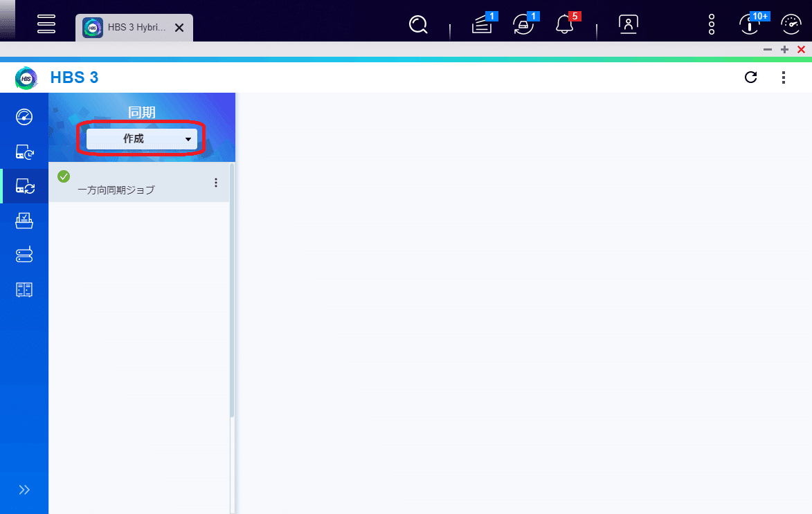Open the QTS search magnifier

pyautogui.click(x=418, y=24)
